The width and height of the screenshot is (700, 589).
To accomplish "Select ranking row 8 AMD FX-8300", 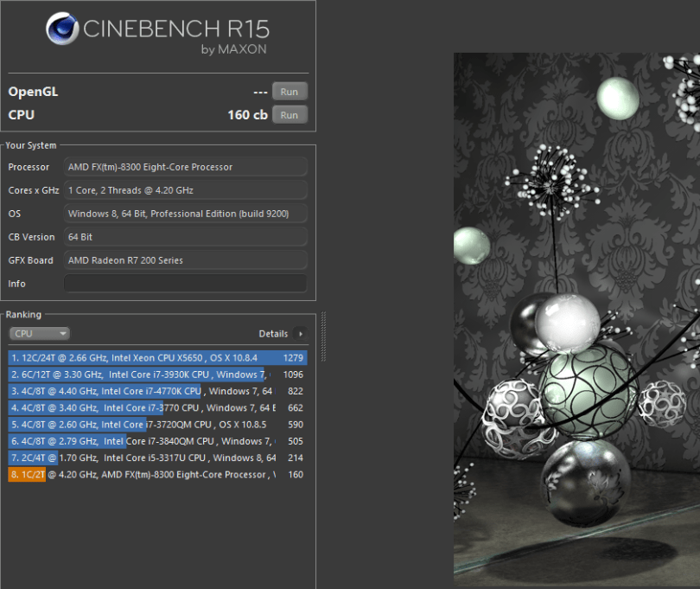I will click(x=157, y=475).
